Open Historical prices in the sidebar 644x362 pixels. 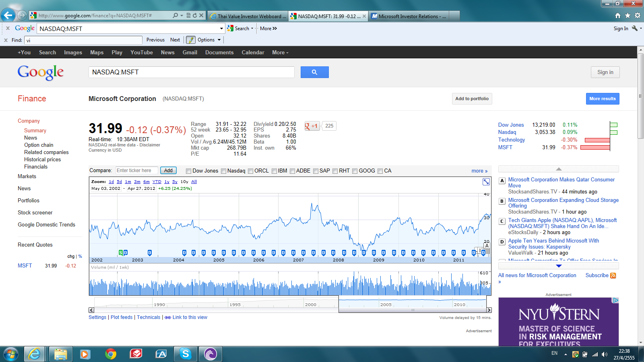click(42, 160)
